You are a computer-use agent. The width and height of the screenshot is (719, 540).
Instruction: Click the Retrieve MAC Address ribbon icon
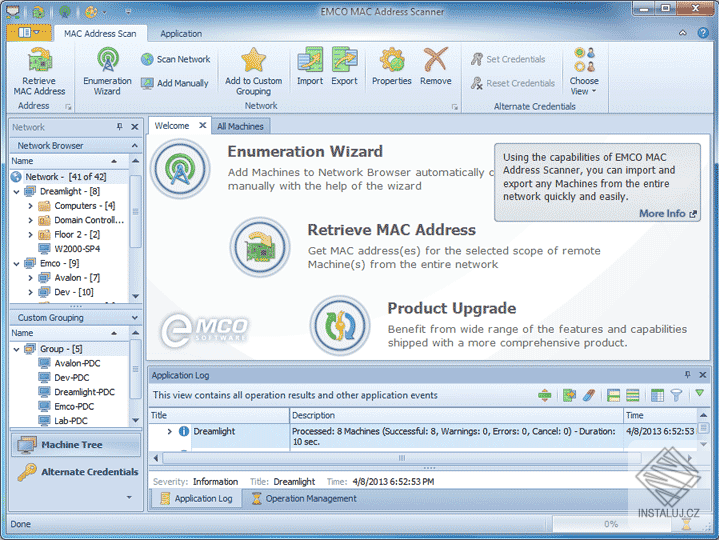(x=39, y=71)
